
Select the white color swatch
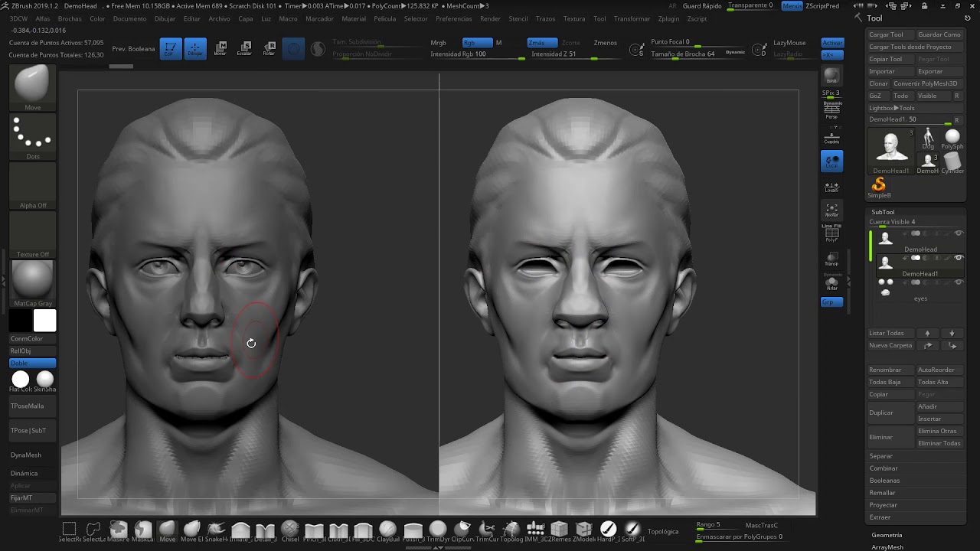[44, 321]
